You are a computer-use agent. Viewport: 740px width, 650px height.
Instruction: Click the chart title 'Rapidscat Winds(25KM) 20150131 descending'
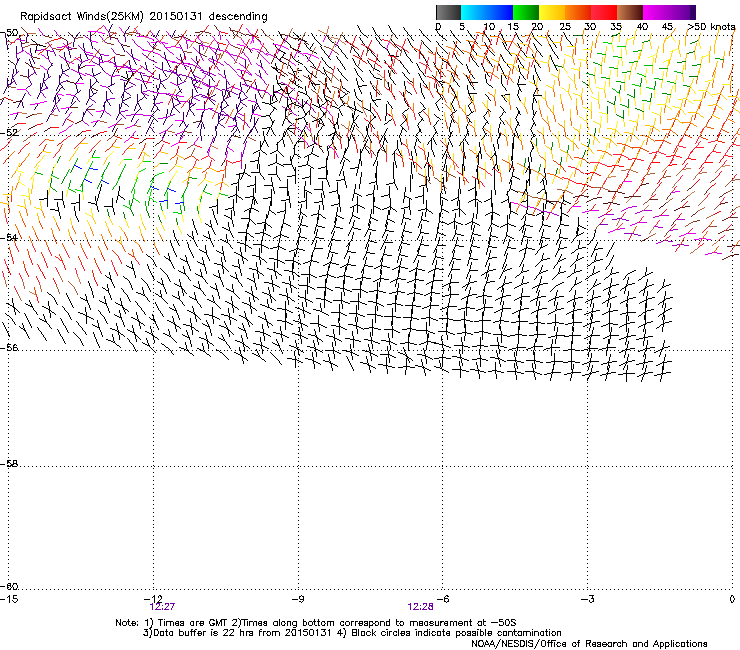[x=143, y=17]
